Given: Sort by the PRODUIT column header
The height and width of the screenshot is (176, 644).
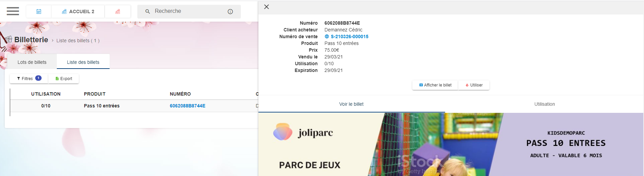Looking at the screenshot, I should [x=94, y=94].
